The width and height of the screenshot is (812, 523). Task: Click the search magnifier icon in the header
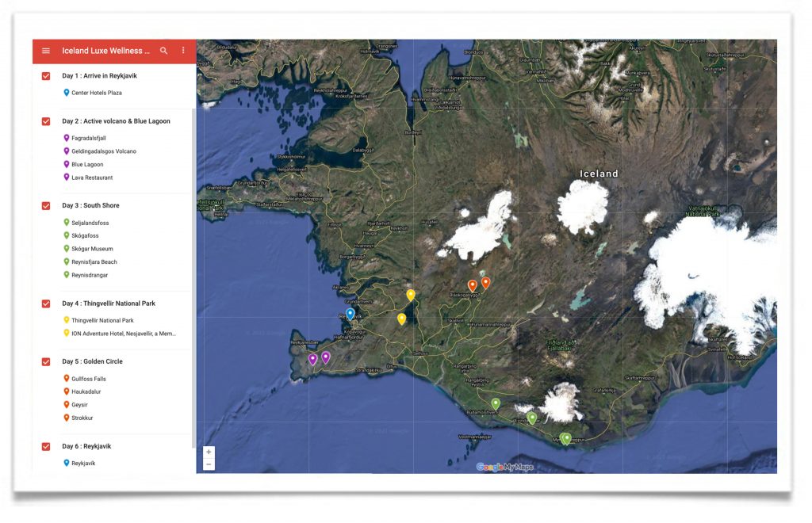click(x=163, y=51)
